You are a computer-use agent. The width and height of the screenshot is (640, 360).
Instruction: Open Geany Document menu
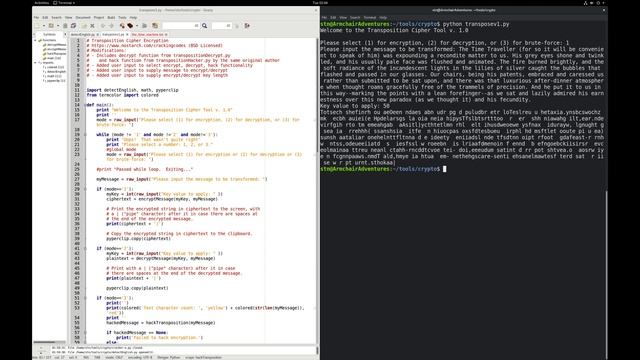coord(83,18)
